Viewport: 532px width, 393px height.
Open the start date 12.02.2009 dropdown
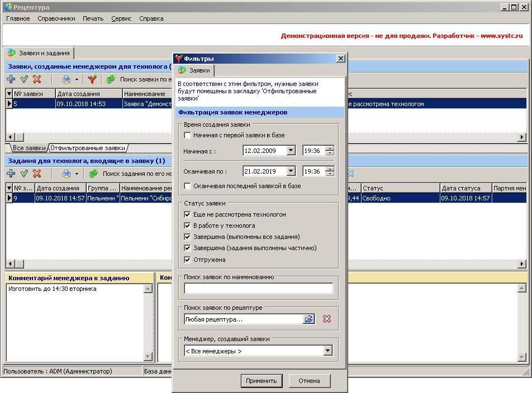point(291,151)
